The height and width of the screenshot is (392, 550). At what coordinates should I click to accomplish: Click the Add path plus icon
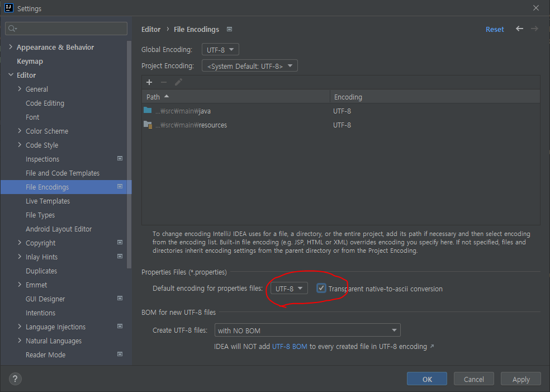tap(149, 82)
